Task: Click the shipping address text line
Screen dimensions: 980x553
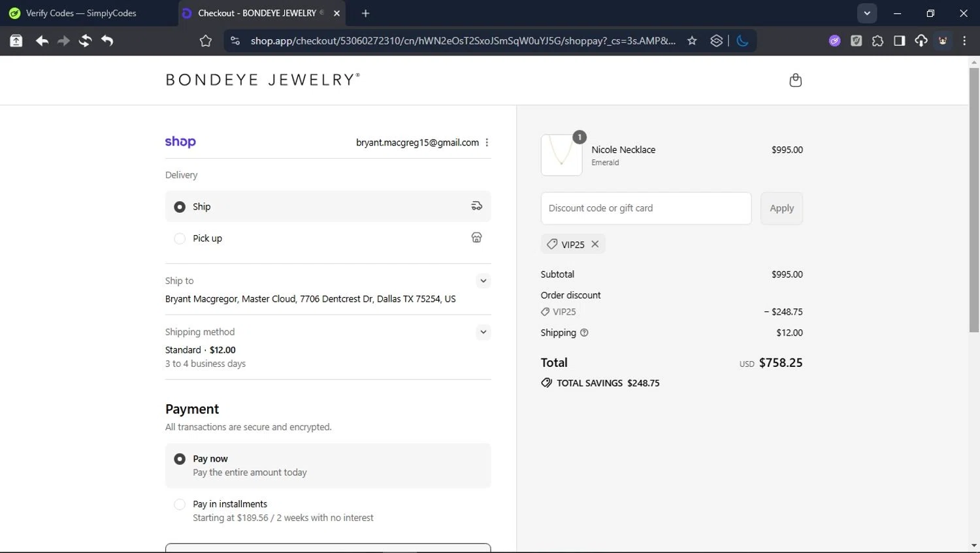Action: [310, 299]
